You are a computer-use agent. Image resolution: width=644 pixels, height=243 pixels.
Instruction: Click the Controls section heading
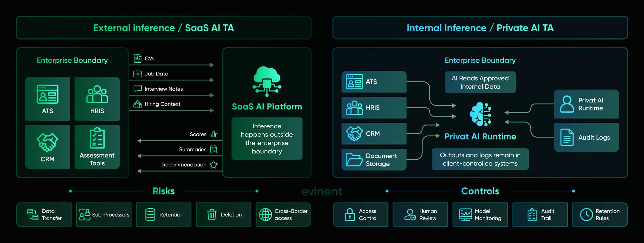coord(480,191)
